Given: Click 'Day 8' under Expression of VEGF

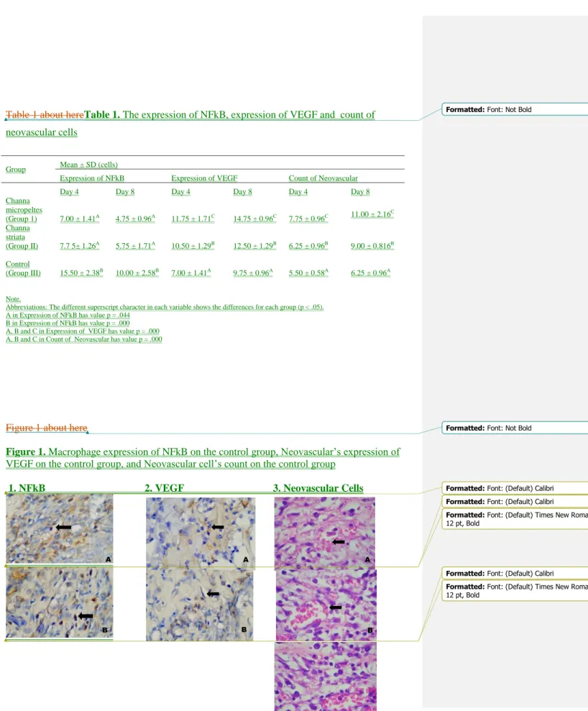Looking at the screenshot, I should point(242,191).
